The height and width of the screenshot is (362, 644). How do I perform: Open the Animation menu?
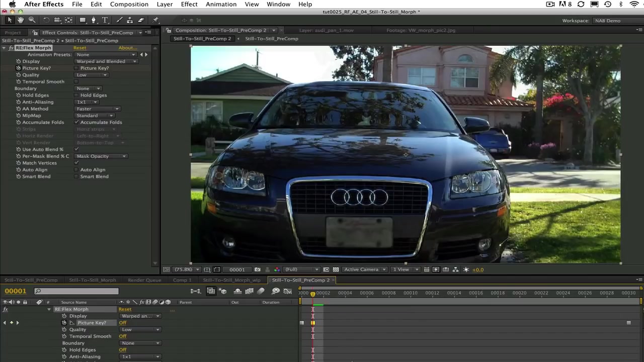[x=221, y=4]
